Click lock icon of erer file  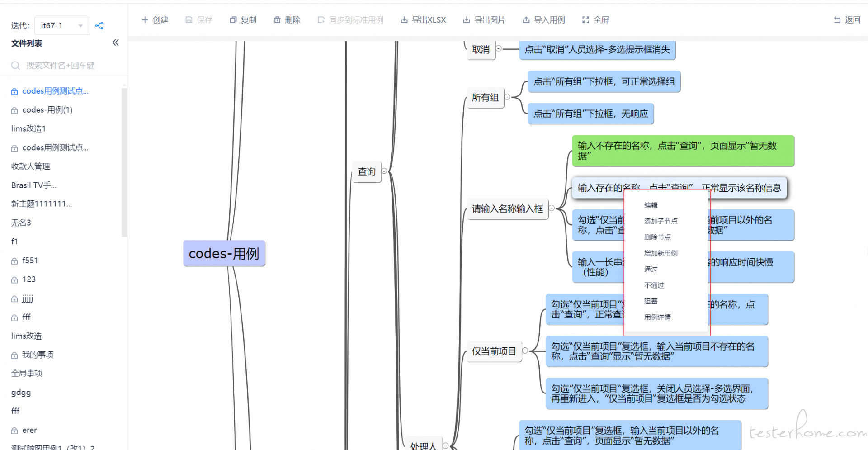click(x=14, y=431)
